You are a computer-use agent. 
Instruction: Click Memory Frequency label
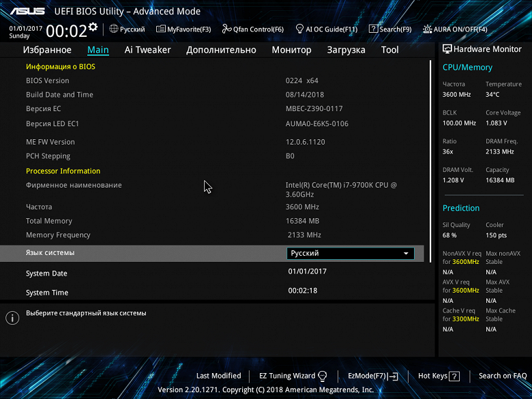tap(58, 235)
